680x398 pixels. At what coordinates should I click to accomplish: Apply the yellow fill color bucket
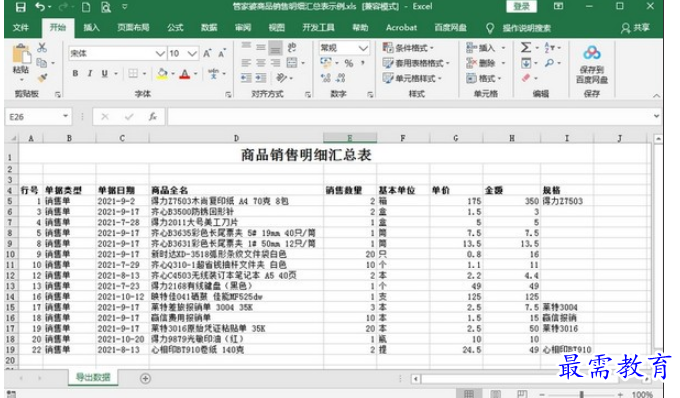click(x=163, y=74)
